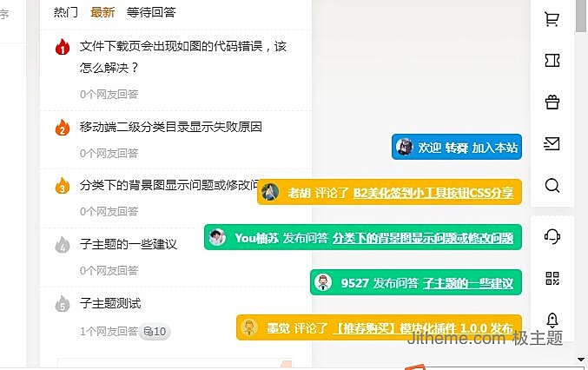Open question 移动端二级分类目录显示失败原因
588x370 pixels.
click(170, 127)
